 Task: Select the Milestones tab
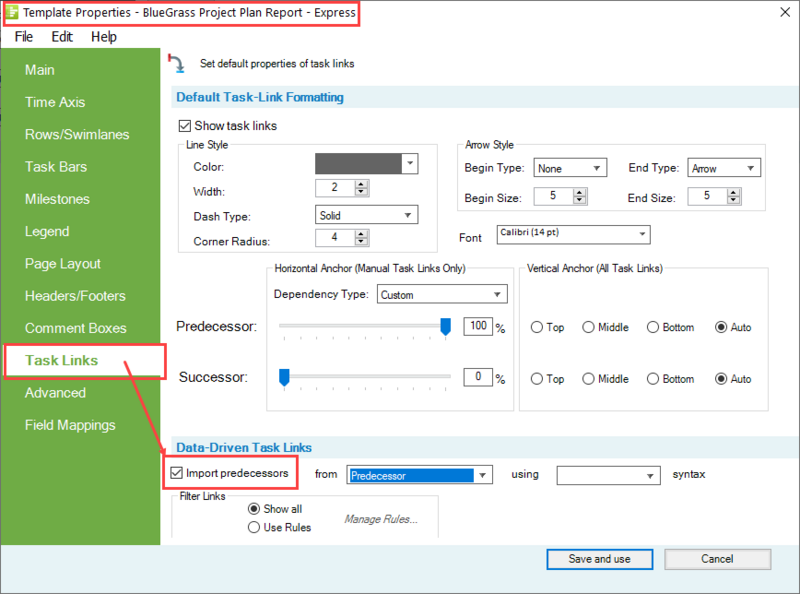[x=57, y=199]
